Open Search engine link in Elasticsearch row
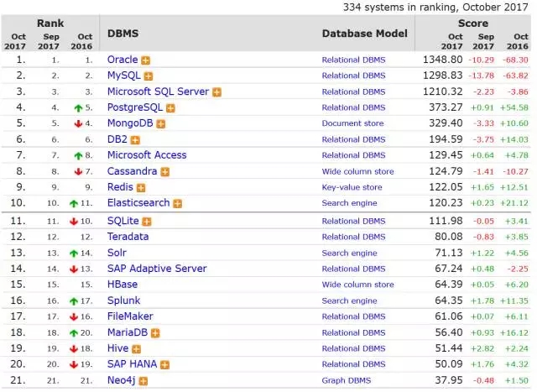 coord(349,203)
